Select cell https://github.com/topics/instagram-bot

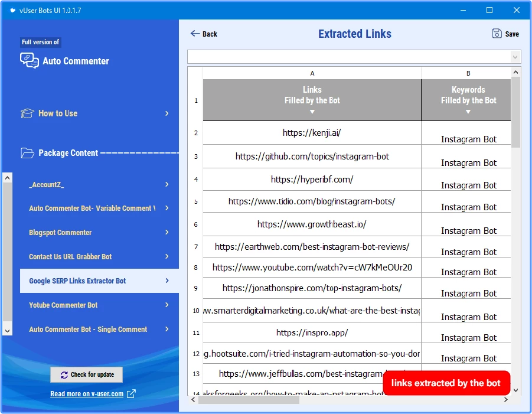(x=312, y=157)
